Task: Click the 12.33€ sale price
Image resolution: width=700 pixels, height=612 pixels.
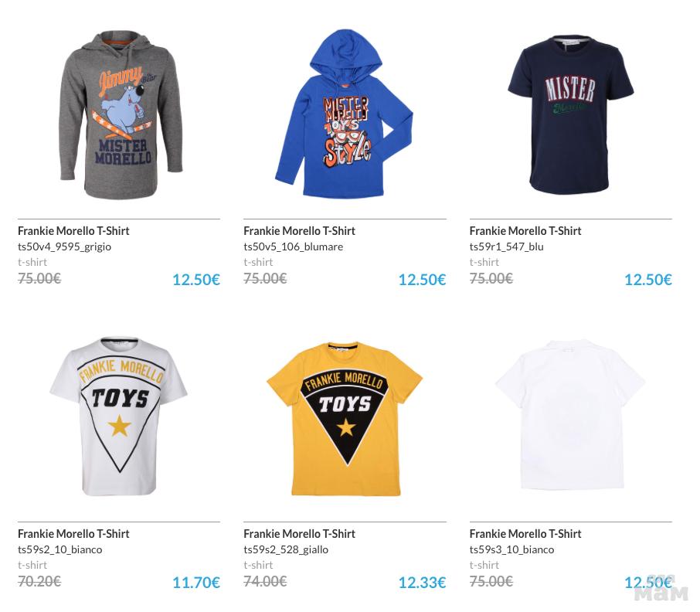Action: 422,583
